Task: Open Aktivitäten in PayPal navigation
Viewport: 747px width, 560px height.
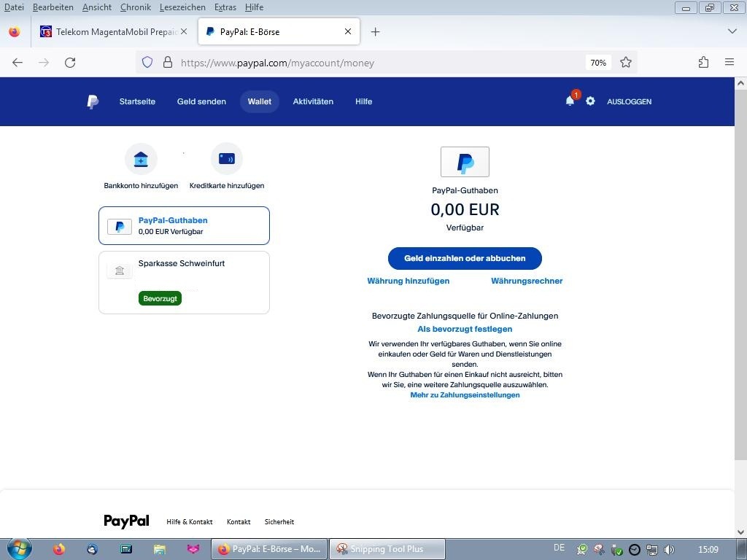Action: (313, 101)
